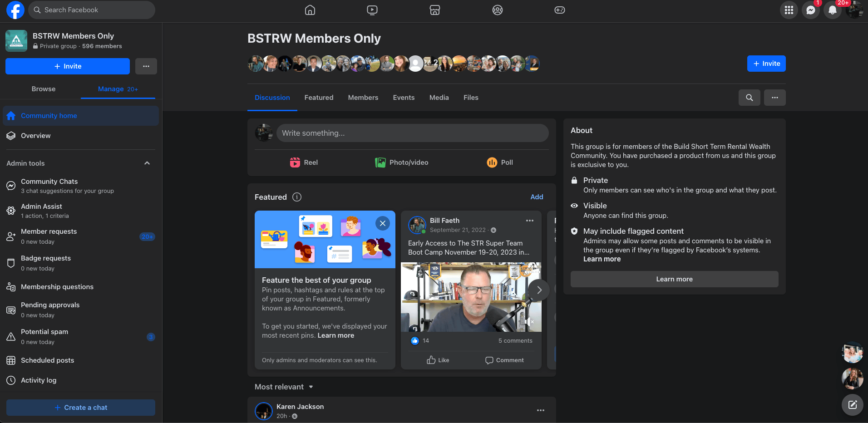Show next featured post with arrow

(x=539, y=290)
